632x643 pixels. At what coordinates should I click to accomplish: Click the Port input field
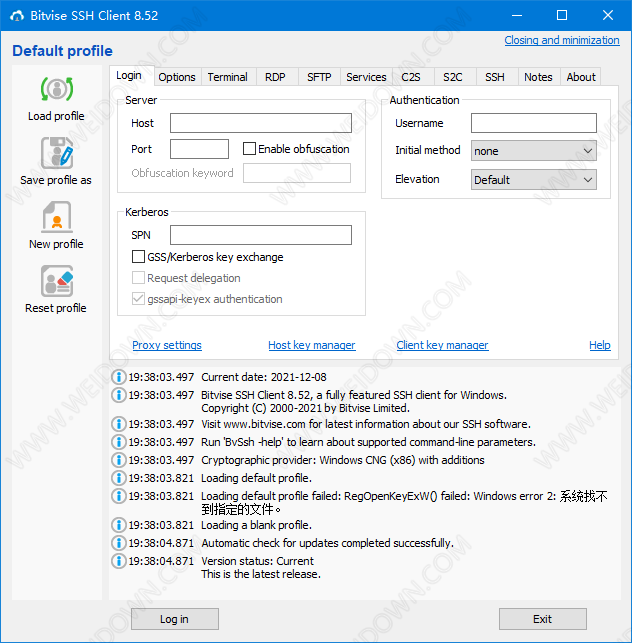[x=199, y=149]
